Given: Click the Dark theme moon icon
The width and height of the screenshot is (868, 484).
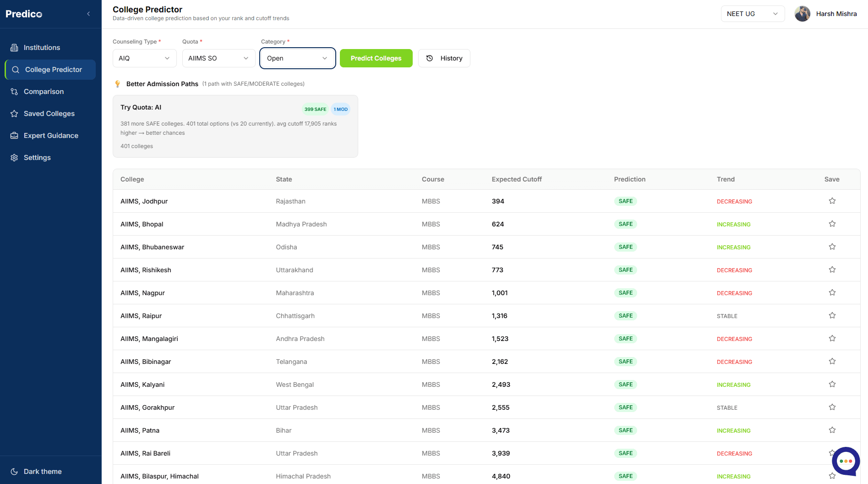Looking at the screenshot, I should coord(14,472).
